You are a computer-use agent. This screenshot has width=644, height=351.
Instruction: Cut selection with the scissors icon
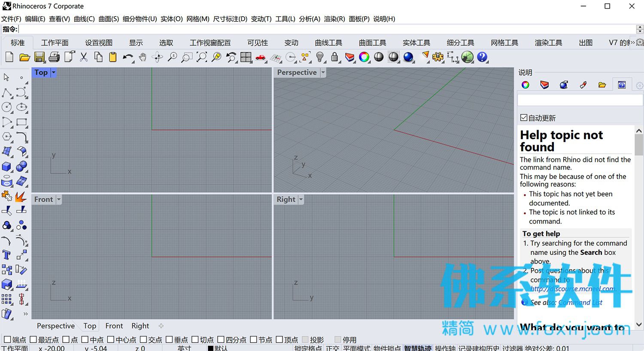(x=84, y=57)
